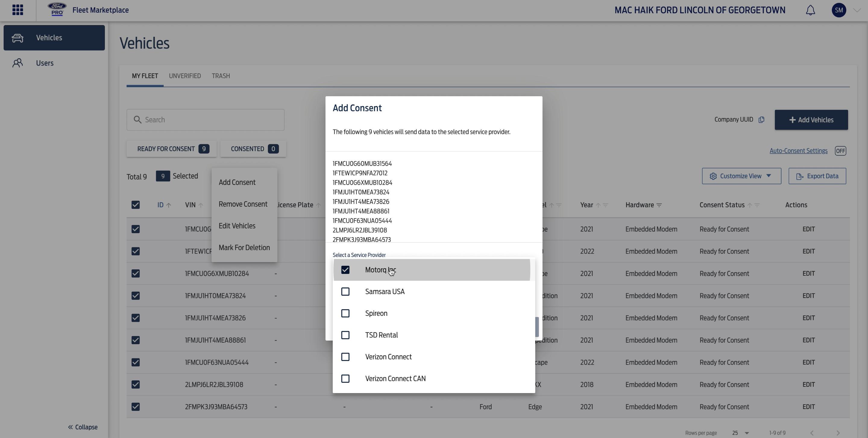868x438 pixels.
Task: Toggle the select-all header checkbox
Action: 135,205
